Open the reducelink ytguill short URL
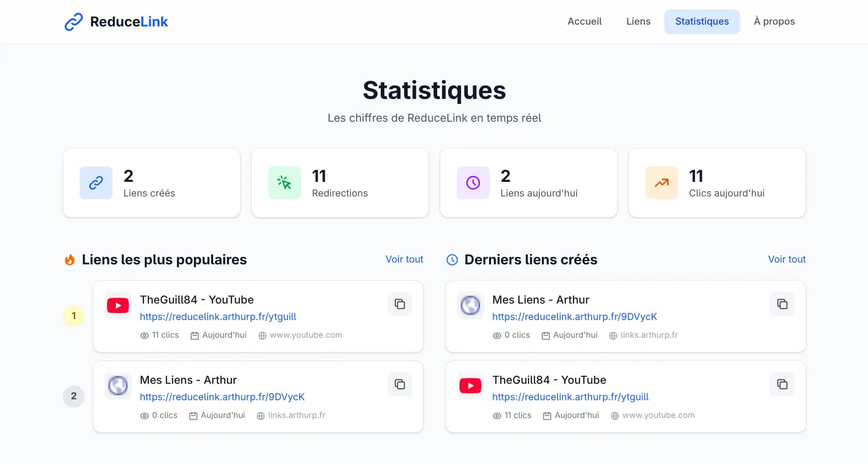Image resolution: width=868 pixels, height=464 pixels. (x=218, y=316)
